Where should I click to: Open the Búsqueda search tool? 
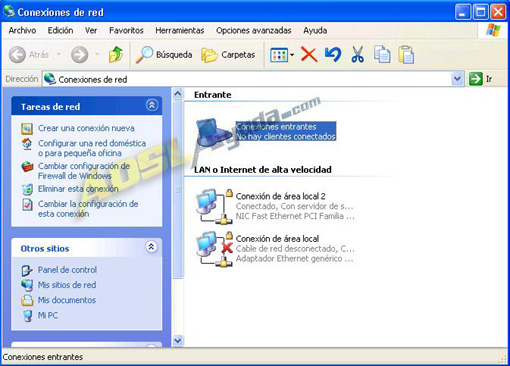click(x=164, y=54)
